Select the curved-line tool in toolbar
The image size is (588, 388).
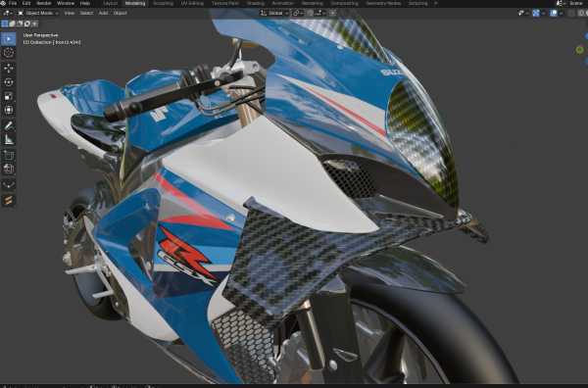click(x=9, y=184)
